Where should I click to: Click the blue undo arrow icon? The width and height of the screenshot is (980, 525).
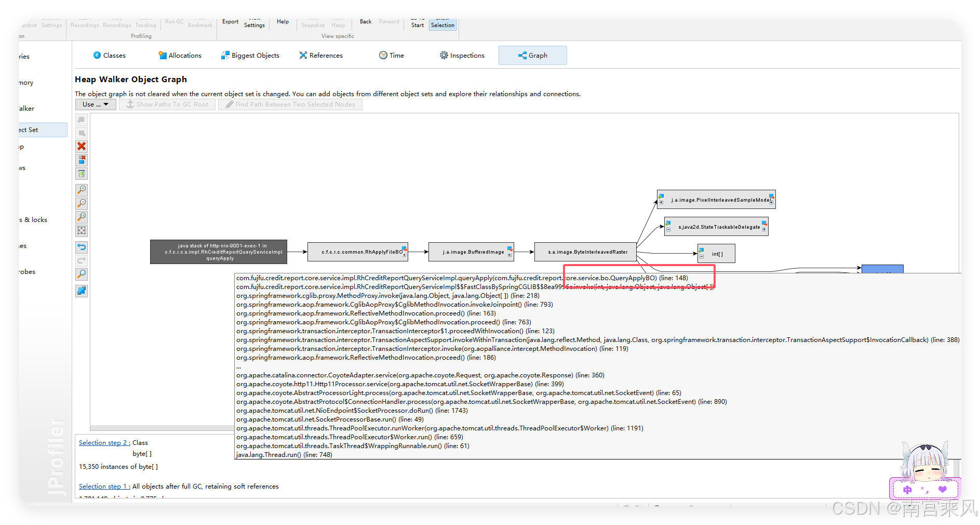[x=82, y=247]
